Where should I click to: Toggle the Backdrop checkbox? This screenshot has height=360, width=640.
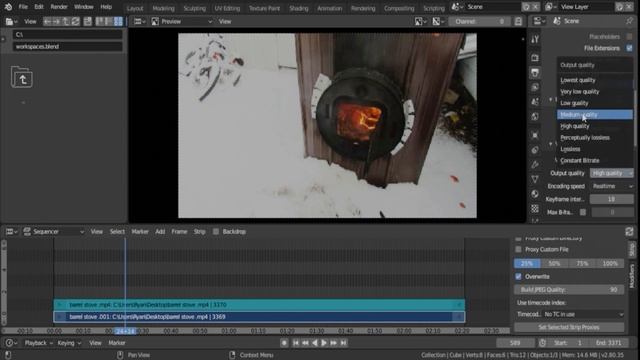click(x=216, y=232)
